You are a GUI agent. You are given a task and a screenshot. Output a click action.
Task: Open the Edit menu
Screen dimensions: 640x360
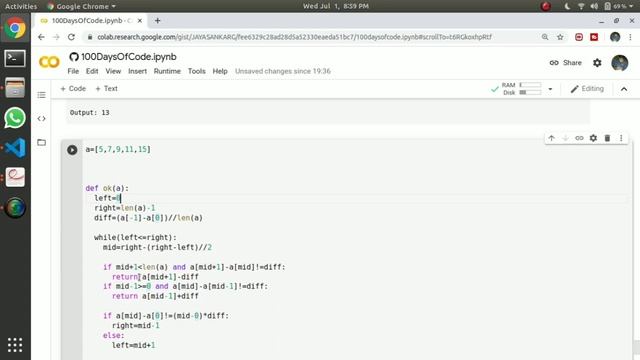[92, 71]
